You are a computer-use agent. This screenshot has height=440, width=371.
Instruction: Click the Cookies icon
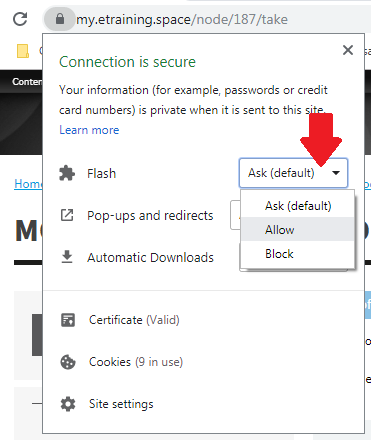(68, 362)
